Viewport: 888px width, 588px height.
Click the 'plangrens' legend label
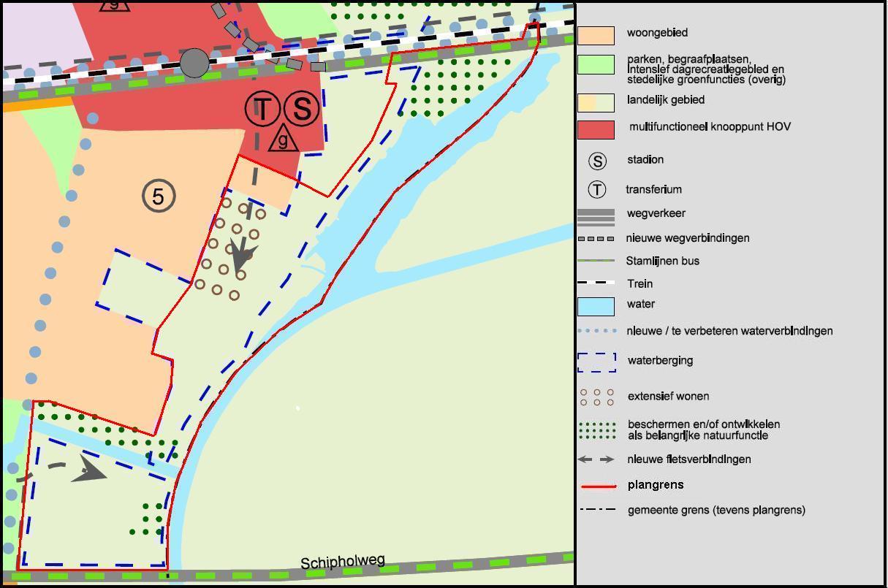(656, 485)
